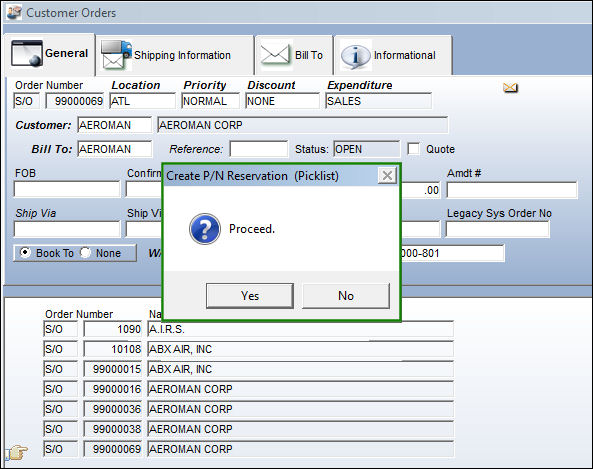Screen dimensions: 593x469
Task: Click AEROMAN CORP name for order 99000069 in list
Action: [x=300, y=449]
